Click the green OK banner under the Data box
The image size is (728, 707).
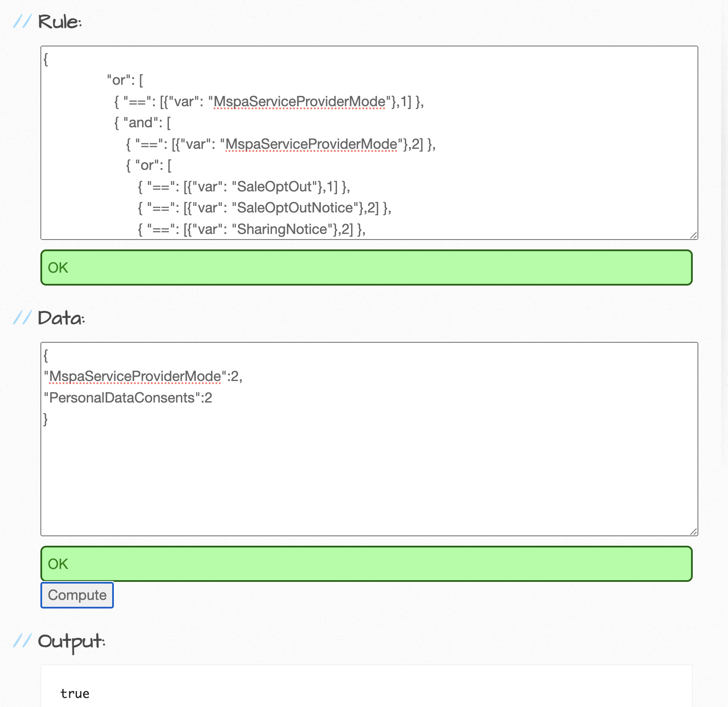pyautogui.click(x=365, y=564)
